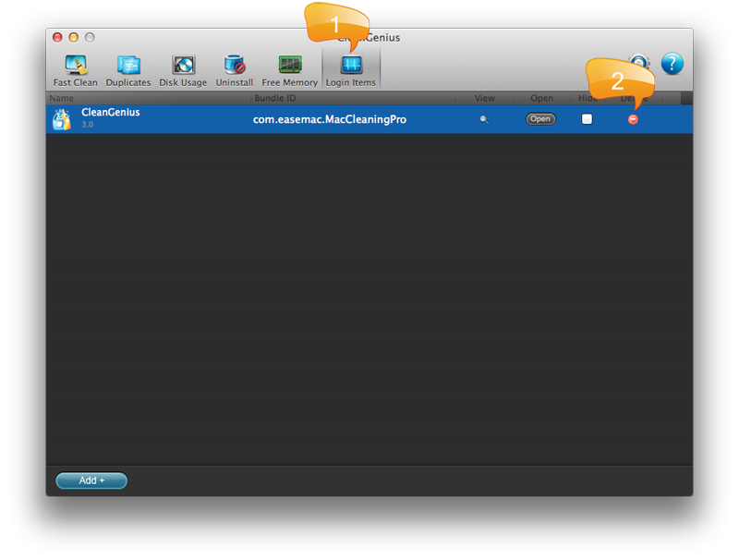Click the version 3.0 text under CleanGenius

pyautogui.click(x=87, y=125)
